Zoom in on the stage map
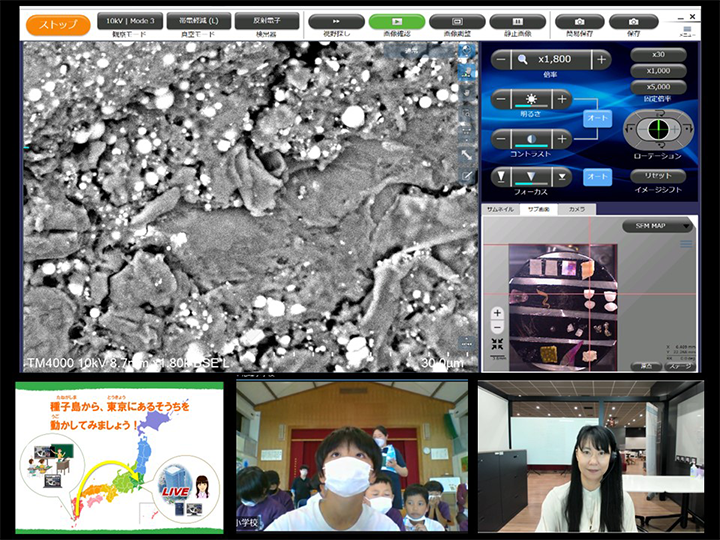The height and width of the screenshot is (540, 720). pyautogui.click(x=497, y=311)
